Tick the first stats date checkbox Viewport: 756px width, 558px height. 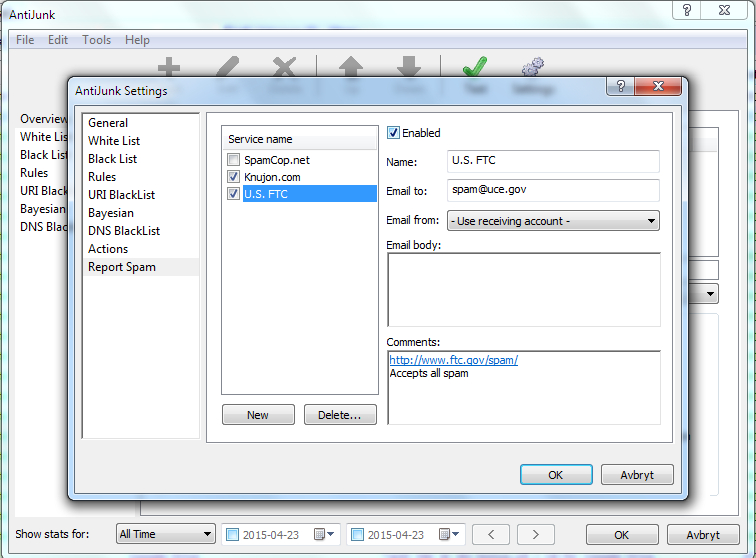[x=232, y=534]
